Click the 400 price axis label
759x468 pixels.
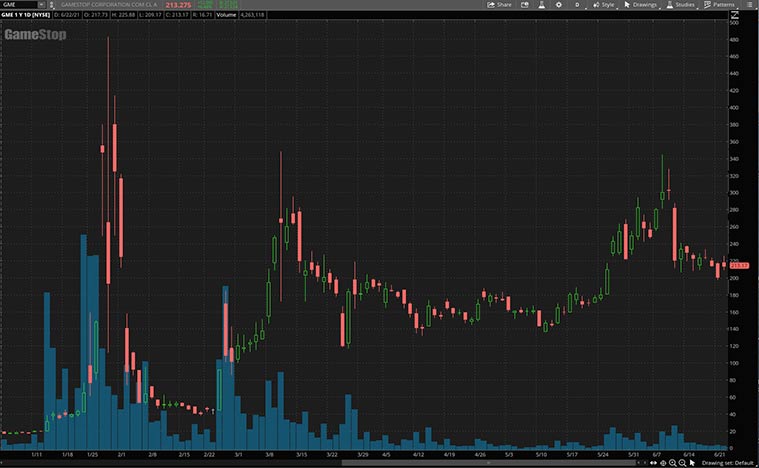(734, 107)
